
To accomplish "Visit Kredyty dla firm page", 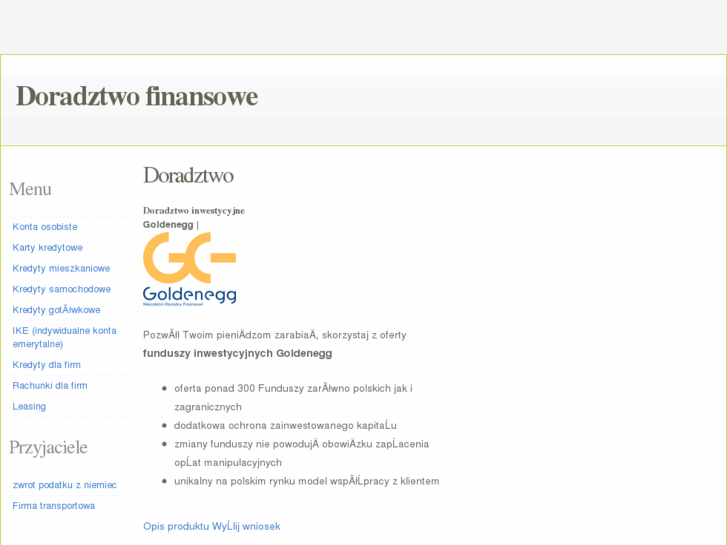I will pyautogui.click(x=46, y=365).
